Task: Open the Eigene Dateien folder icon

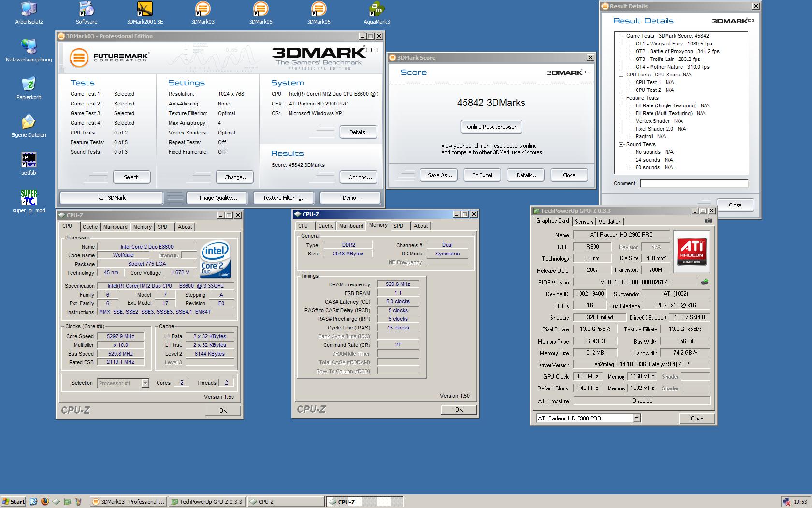Action: [29, 126]
